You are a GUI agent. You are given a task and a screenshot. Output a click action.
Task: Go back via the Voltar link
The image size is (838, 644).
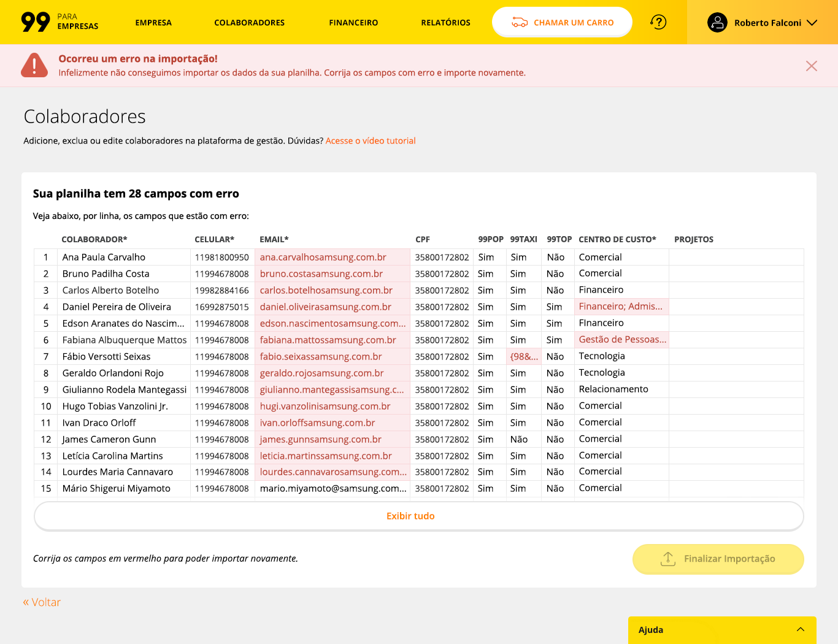coord(42,602)
